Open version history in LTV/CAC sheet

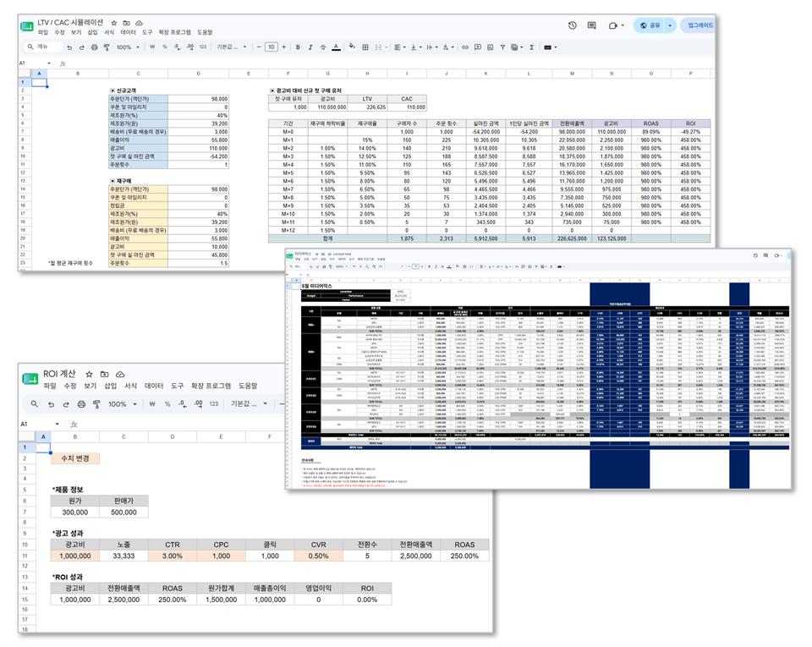(x=573, y=25)
